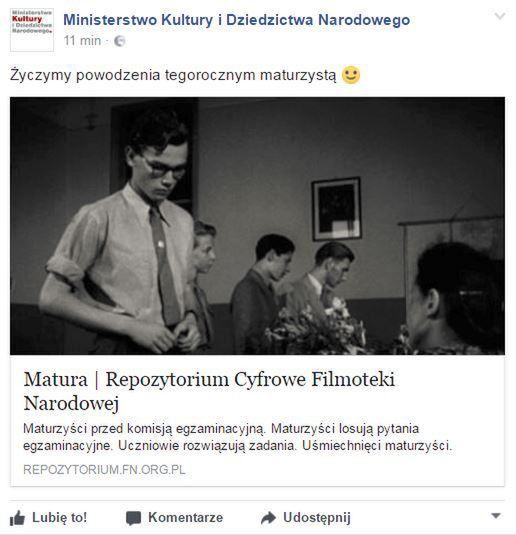The image size is (516, 535).
Task: Open the Ministerstwo Kultury i Dziedzictwa Narodowego page
Action: pyautogui.click(x=236, y=20)
